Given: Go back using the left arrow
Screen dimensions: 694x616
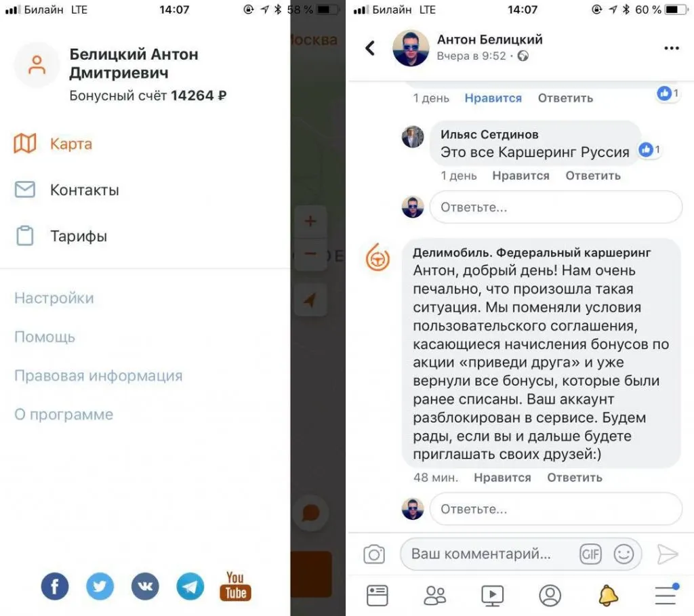Looking at the screenshot, I should pyautogui.click(x=371, y=48).
